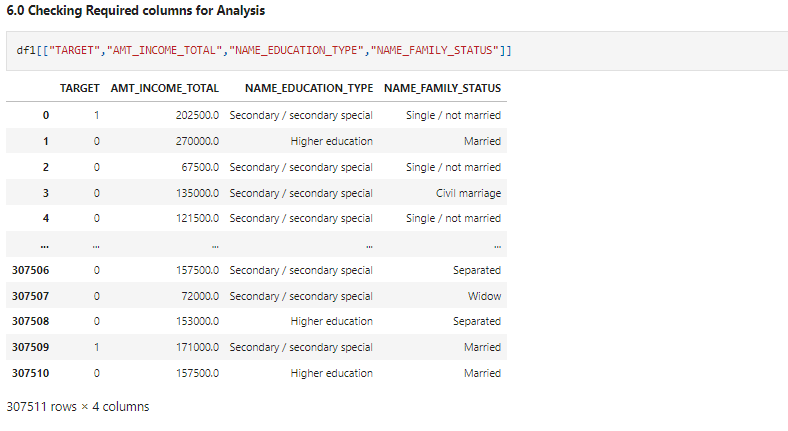788x431 pixels.
Task: Click 'Higher education' in row 307510
Action: [332, 373]
